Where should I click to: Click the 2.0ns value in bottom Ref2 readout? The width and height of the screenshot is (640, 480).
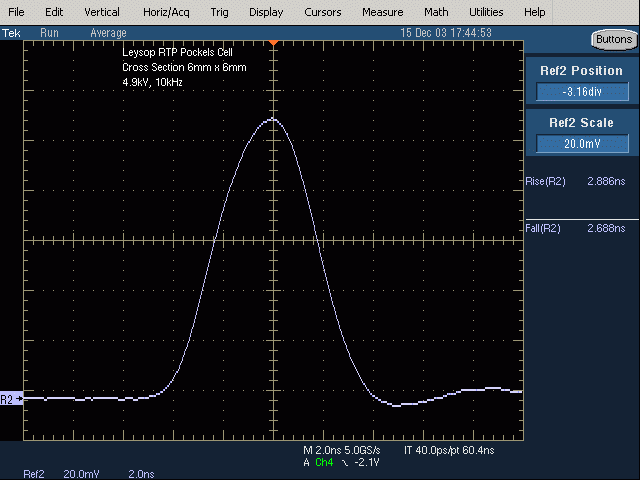tap(141, 474)
